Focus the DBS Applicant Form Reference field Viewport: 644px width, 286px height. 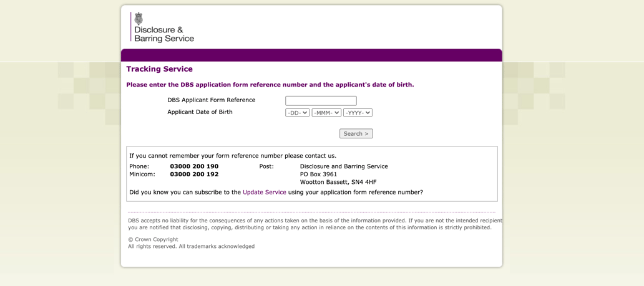pos(321,101)
